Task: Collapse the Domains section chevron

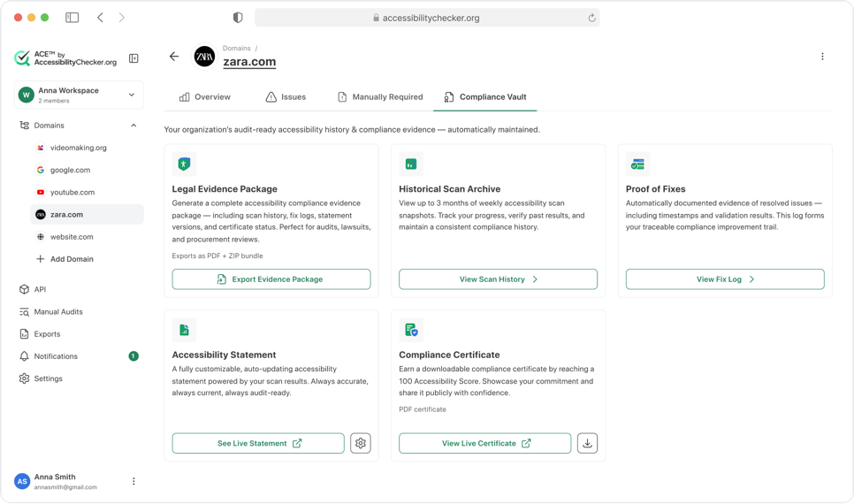Action: click(x=133, y=126)
